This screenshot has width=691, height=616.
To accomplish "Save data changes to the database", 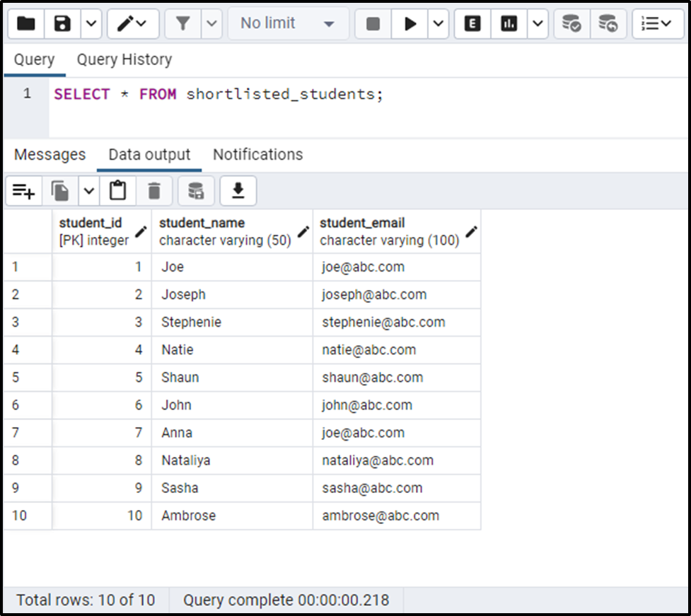I will coord(194,190).
